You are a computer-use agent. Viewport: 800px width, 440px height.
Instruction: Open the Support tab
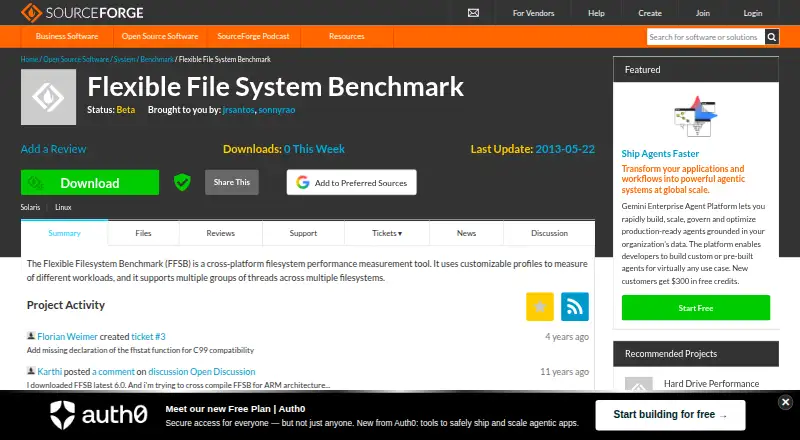click(303, 233)
